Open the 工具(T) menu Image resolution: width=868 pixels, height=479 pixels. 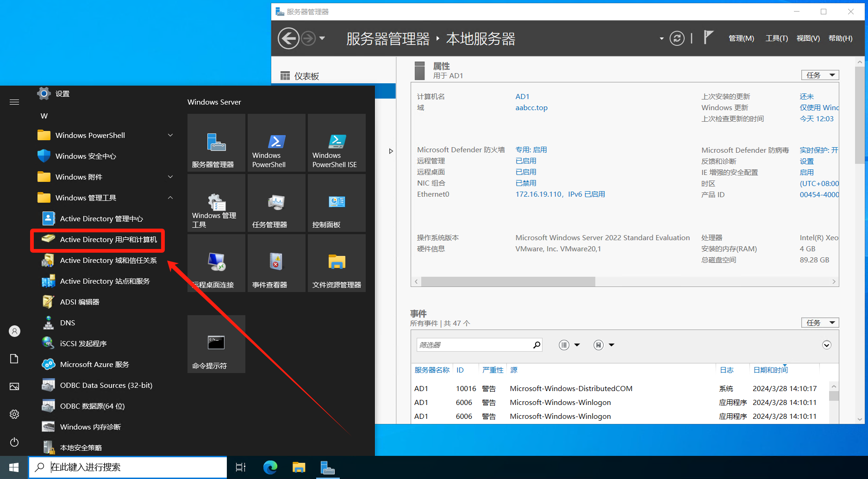click(x=776, y=38)
